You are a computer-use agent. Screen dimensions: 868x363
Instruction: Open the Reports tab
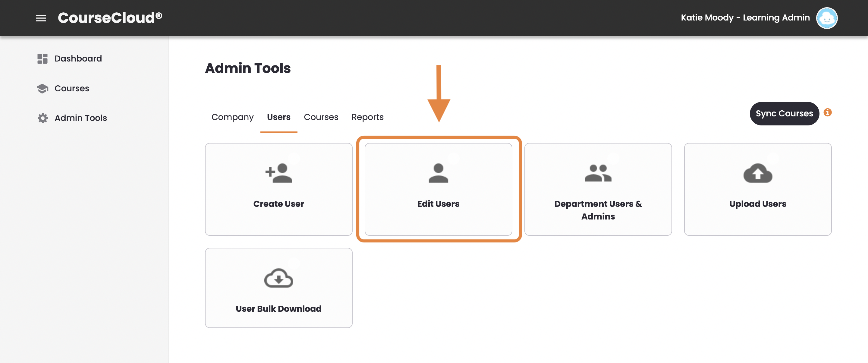coord(367,117)
